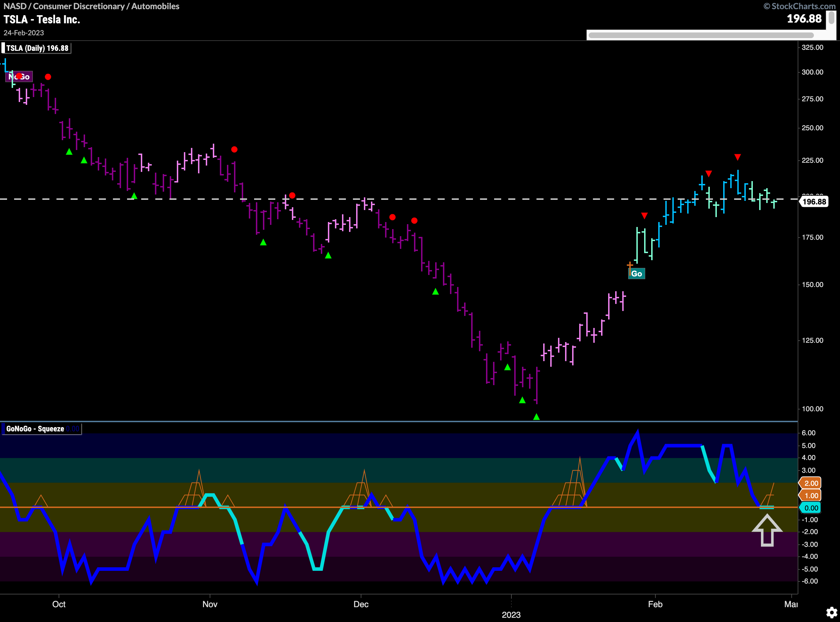Click the 325.00 price axis label
This screenshot has width=840, height=622.
tap(812, 47)
